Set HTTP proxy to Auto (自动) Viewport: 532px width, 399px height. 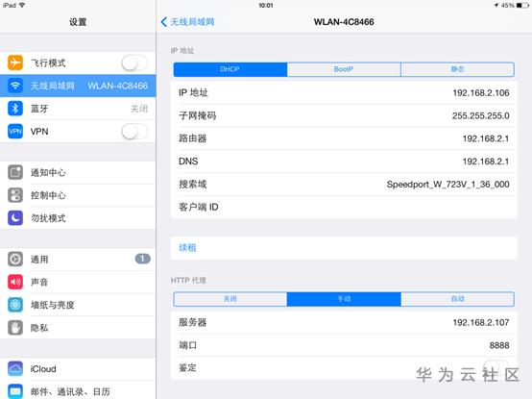pos(457,299)
